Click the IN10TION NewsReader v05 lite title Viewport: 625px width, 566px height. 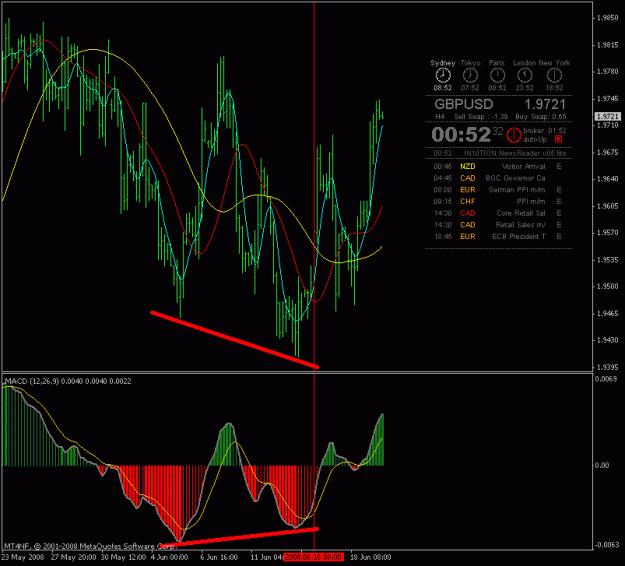[515, 153]
